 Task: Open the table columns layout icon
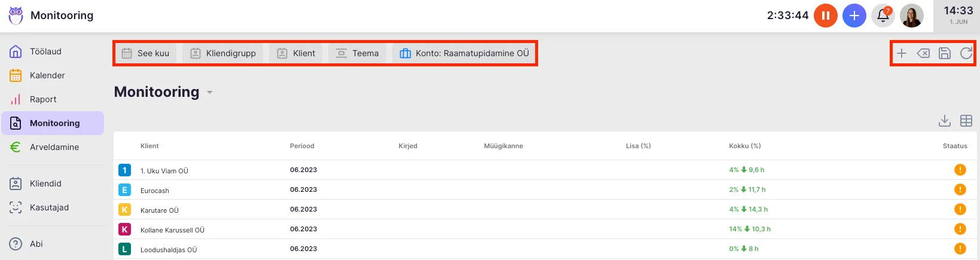click(966, 121)
